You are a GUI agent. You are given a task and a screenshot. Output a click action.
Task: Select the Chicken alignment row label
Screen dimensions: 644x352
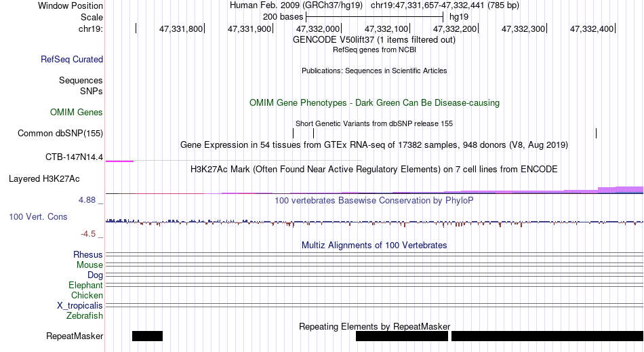click(x=87, y=295)
